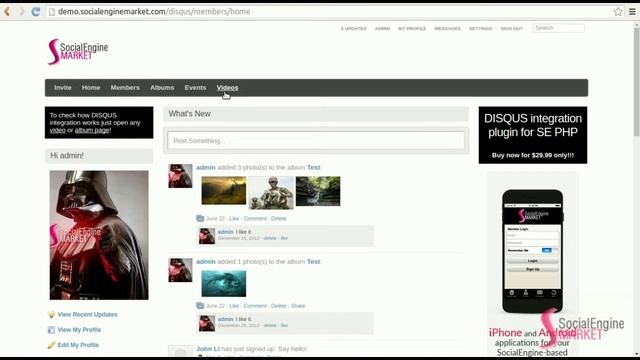Image resolution: width=640 pixels, height=360 pixels.
Task: Click the page vertical scrollbar thumb
Action: pos(636,82)
